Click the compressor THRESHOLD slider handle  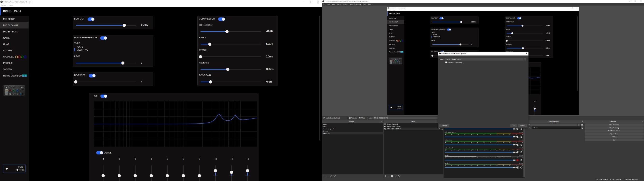click(x=227, y=32)
